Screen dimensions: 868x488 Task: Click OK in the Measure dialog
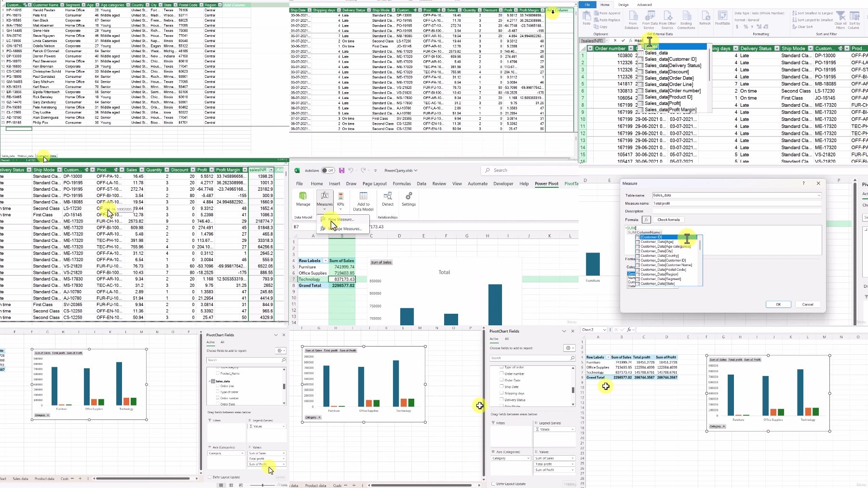pos(778,304)
